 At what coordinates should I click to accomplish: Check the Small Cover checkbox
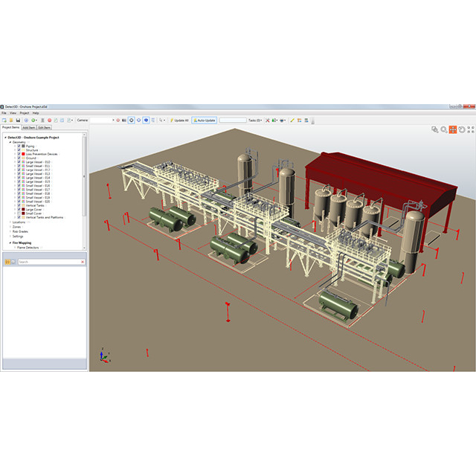pos(19,213)
